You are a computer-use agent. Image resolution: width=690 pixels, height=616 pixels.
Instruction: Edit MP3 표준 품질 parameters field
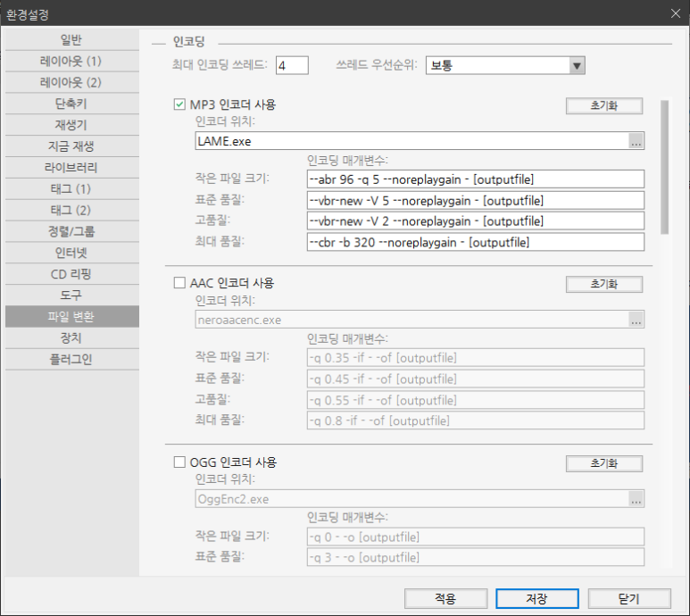point(476,201)
